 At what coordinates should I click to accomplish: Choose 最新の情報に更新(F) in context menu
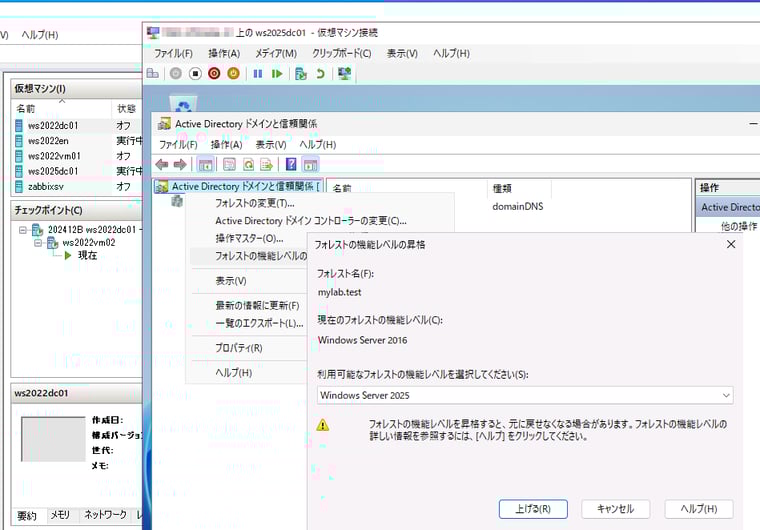(249, 305)
